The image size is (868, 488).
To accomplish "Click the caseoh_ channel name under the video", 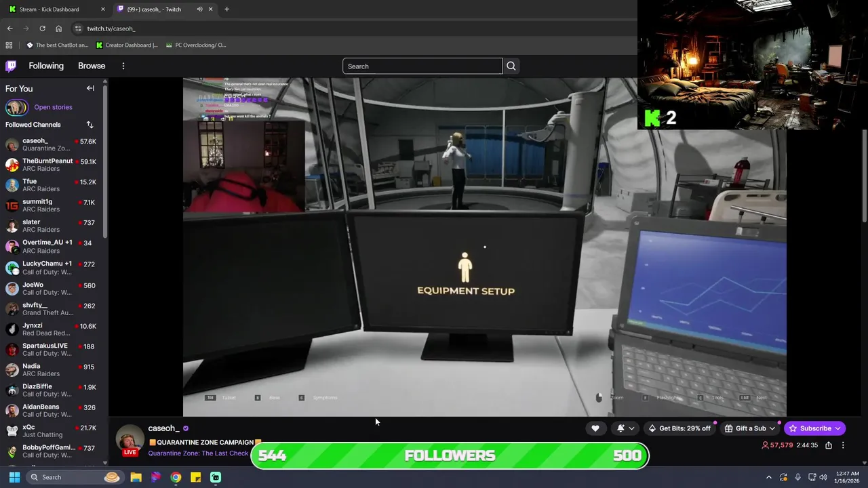I will tap(163, 428).
